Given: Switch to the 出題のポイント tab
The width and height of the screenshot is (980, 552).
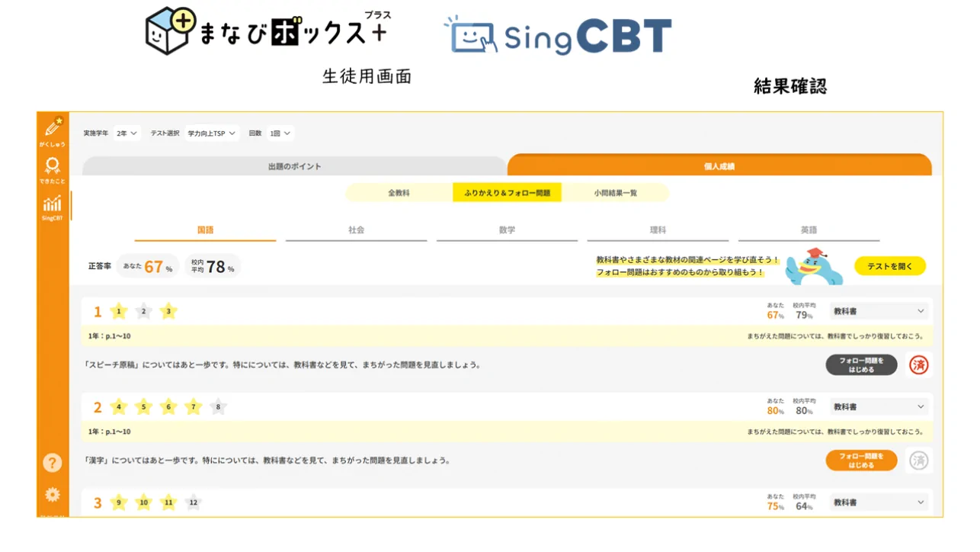Looking at the screenshot, I should 294,166.
